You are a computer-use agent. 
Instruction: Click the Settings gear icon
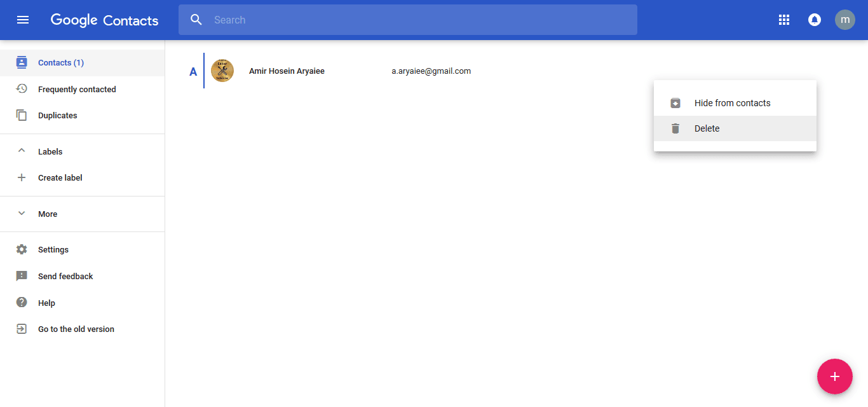22,249
